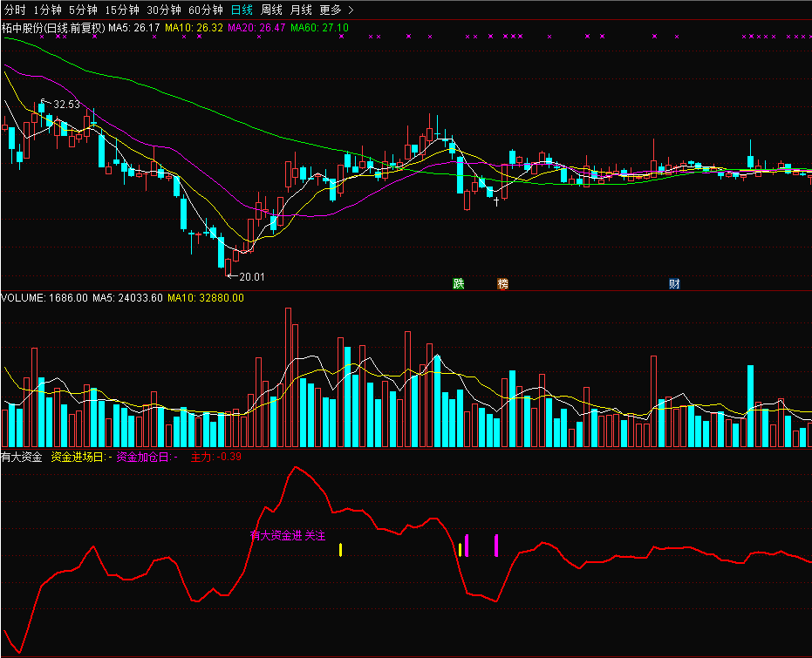Click the MA20: 26.47 indicator label
The image size is (812, 658).
(256, 28)
